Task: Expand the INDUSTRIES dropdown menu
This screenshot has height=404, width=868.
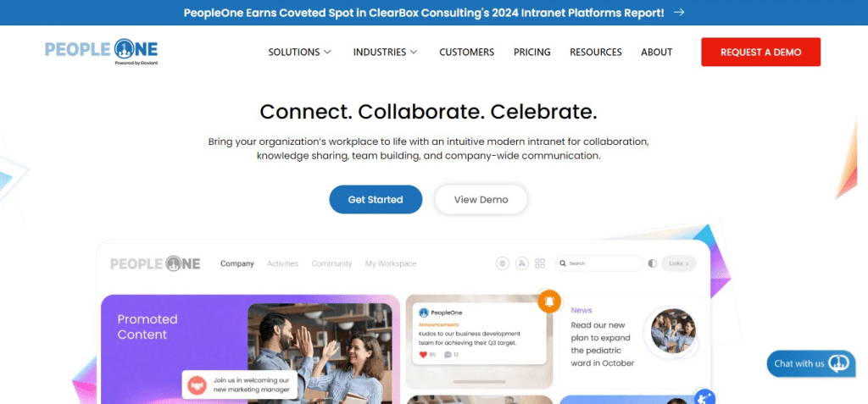Action: click(386, 52)
